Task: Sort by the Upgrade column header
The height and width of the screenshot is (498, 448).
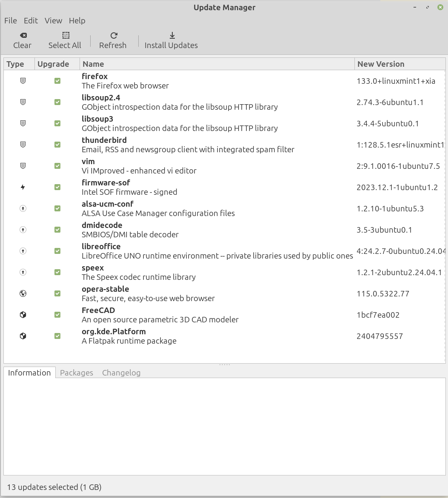Action: point(57,64)
